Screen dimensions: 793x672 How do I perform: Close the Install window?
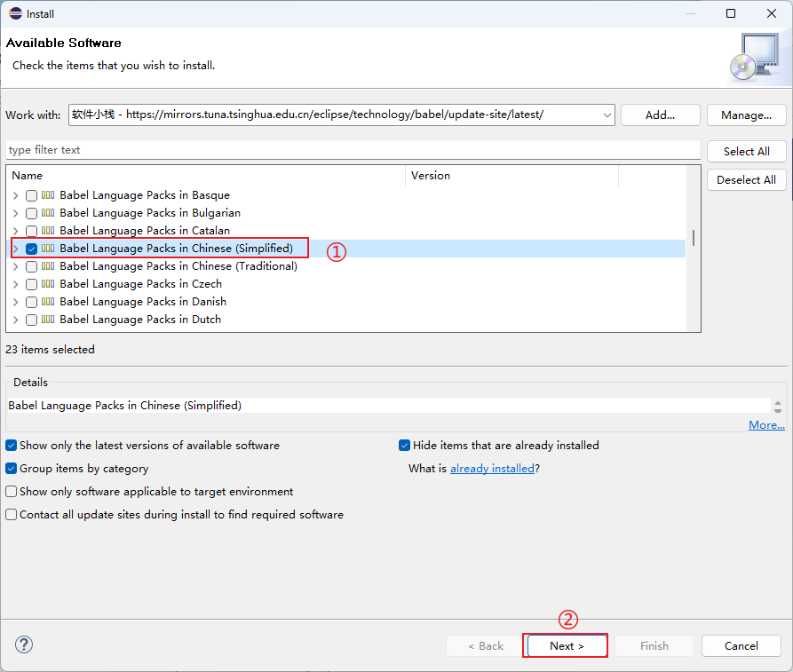[772, 13]
